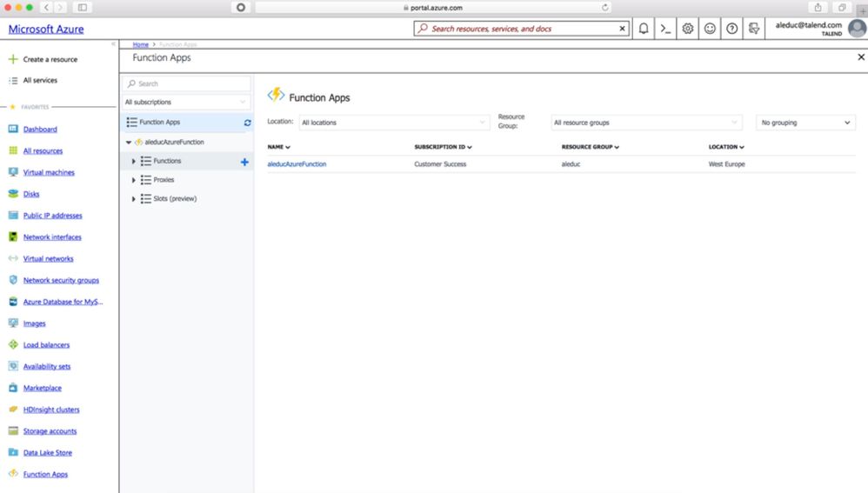The image size is (868, 493).
Task: Open the directory and subscription filter icon
Action: (753, 28)
